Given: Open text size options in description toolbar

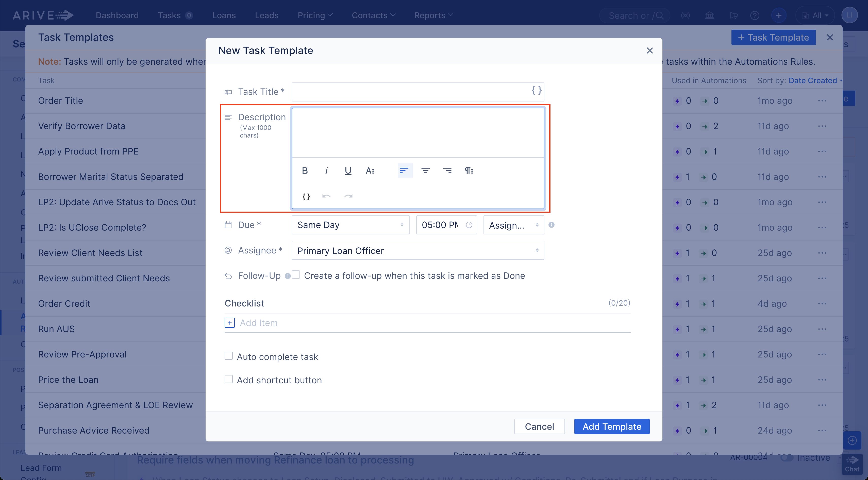Looking at the screenshot, I should coord(370,170).
